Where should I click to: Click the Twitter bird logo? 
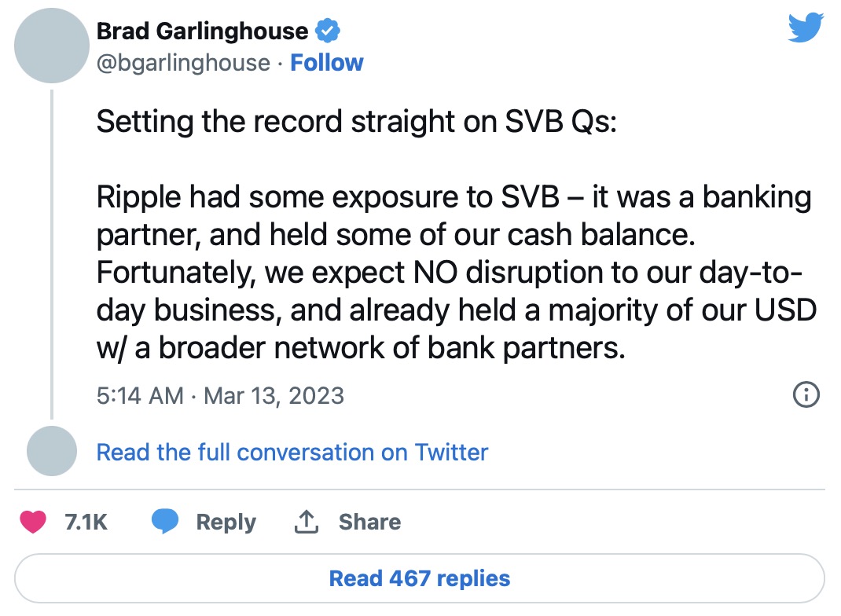click(x=805, y=30)
